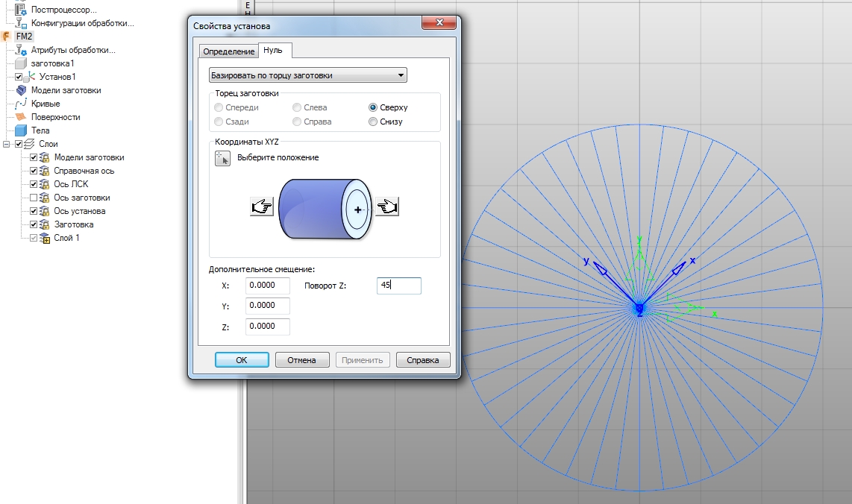Image resolution: width=852 pixels, height=504 pixels.
Task: Click the Поворот Z input field
Action: click(x=398, y=286)
